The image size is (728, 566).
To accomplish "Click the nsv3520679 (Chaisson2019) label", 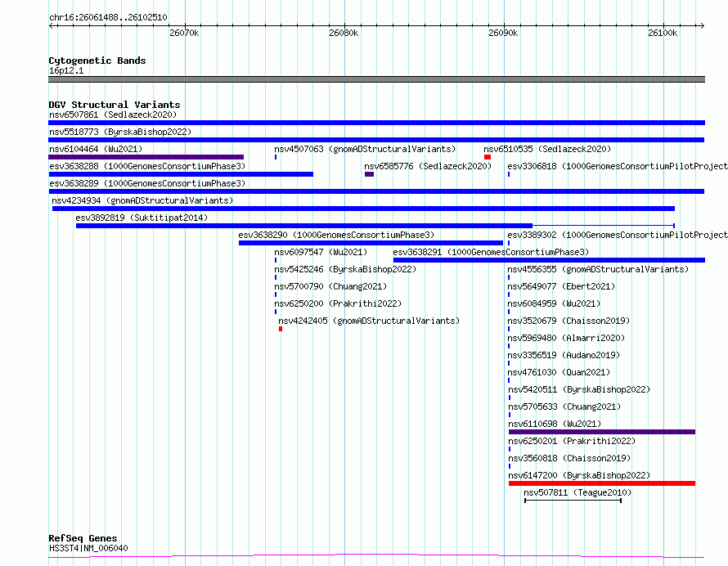I will 568,321.
